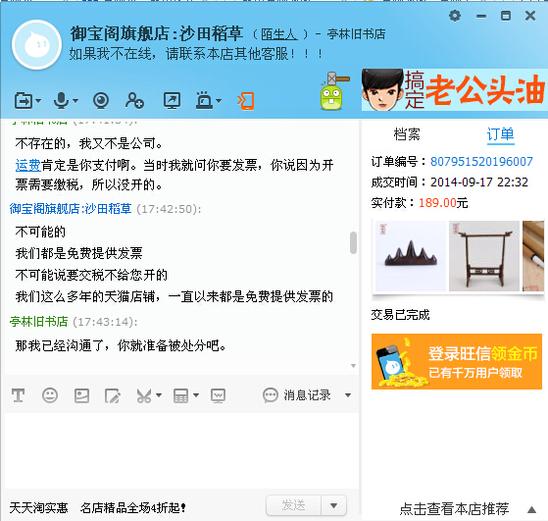Expand the send button options arrow
This screenshot has width=548, height=521.
coord(334,505)
